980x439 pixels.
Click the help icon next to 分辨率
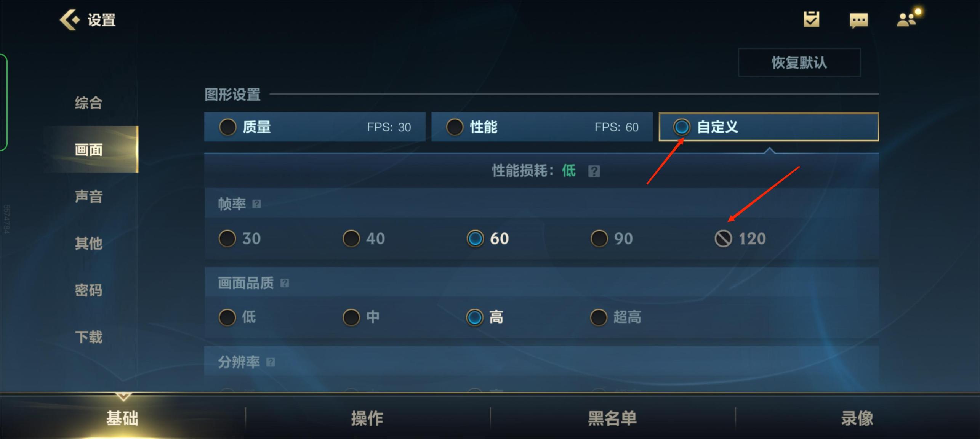tap(271, 362)
